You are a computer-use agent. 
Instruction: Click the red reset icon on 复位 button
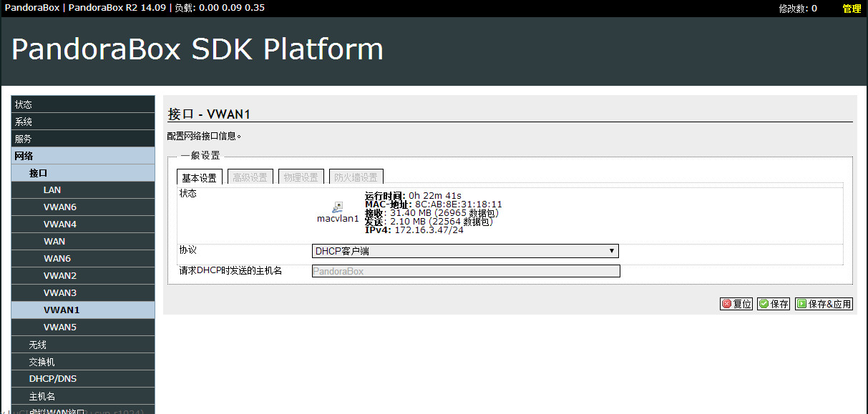[727, 304]
